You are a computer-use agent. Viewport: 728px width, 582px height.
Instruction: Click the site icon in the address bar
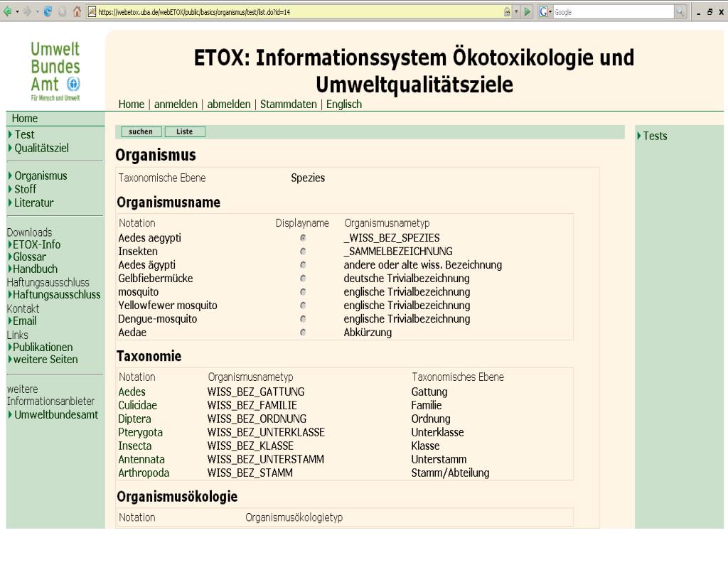click(92, 12)
